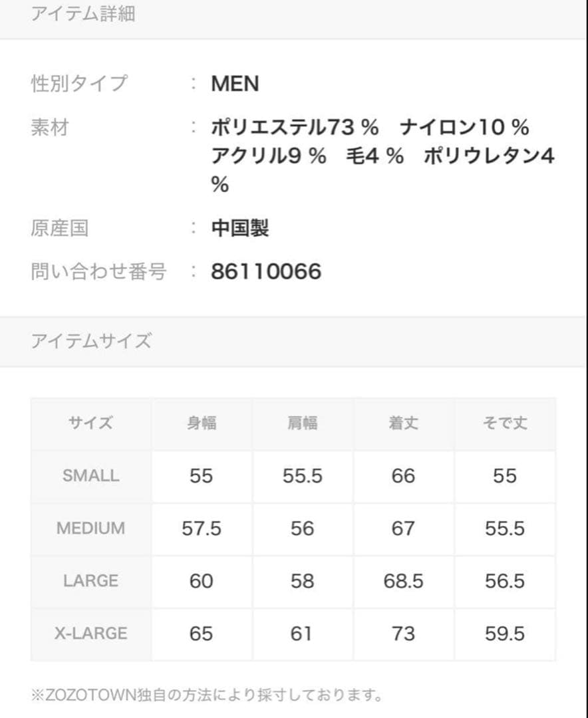The height and width of the screenshot is (718, 588).
Task: Click the 57.5 body width cell
Action: (x=201, y=529)
